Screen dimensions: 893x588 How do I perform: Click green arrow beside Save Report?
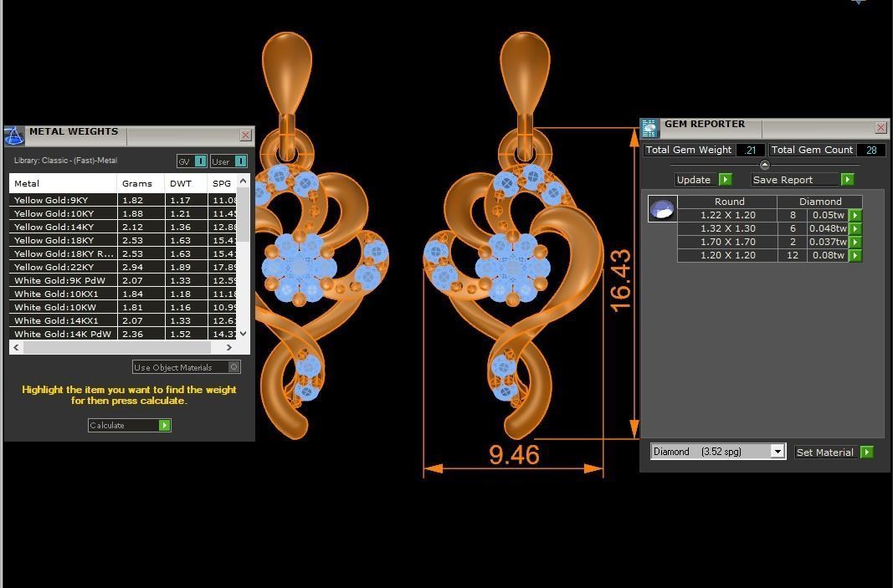848,180
